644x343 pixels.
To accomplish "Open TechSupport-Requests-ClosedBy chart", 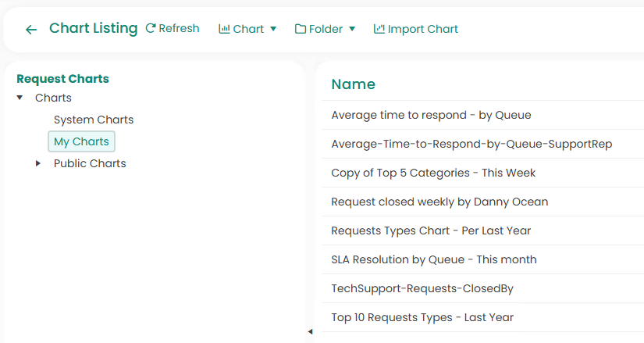I will click(x=422, y=288).
